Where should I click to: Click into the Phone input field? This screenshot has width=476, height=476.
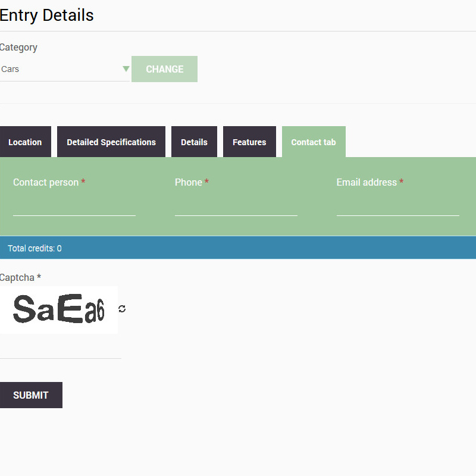click(236, 206)
